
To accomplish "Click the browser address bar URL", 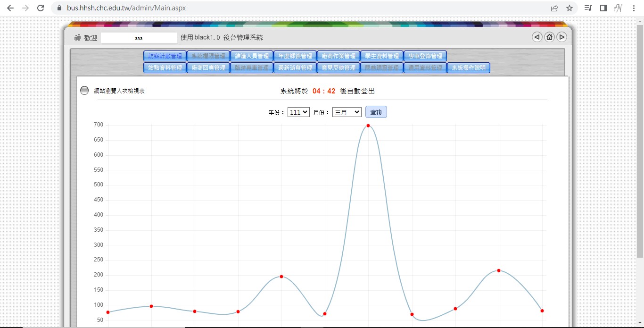I will tap(126, 8).
